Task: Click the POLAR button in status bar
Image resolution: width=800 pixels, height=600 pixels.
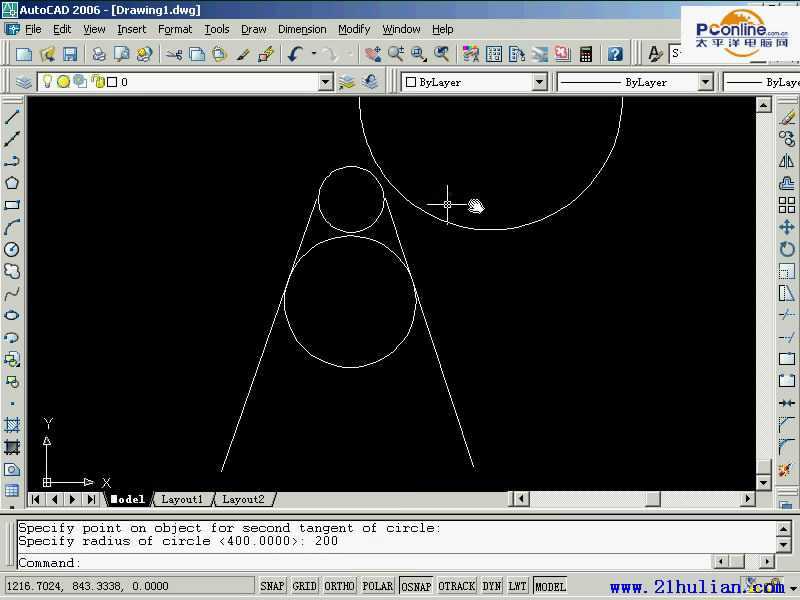Action: point(377,586)
